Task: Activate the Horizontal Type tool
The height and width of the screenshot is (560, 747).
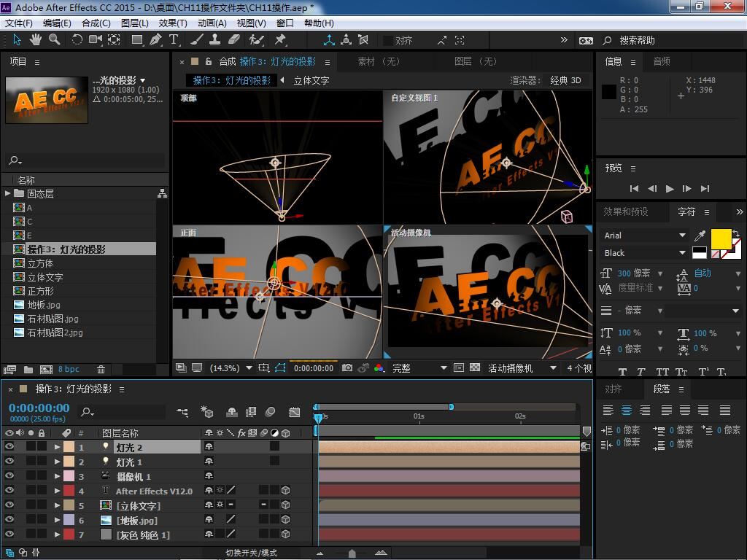Action: [x=174, y=40]
